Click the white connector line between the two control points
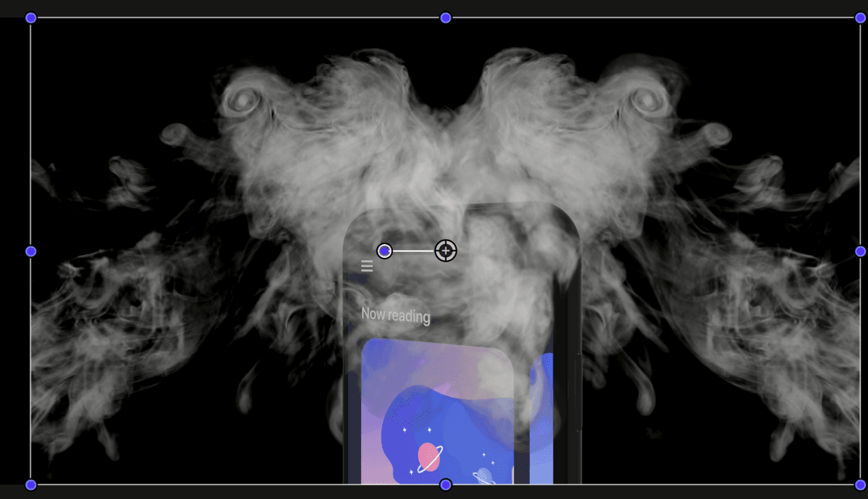Screen dimensions: 868x499 pyautogui.click(x=414, y=250)
